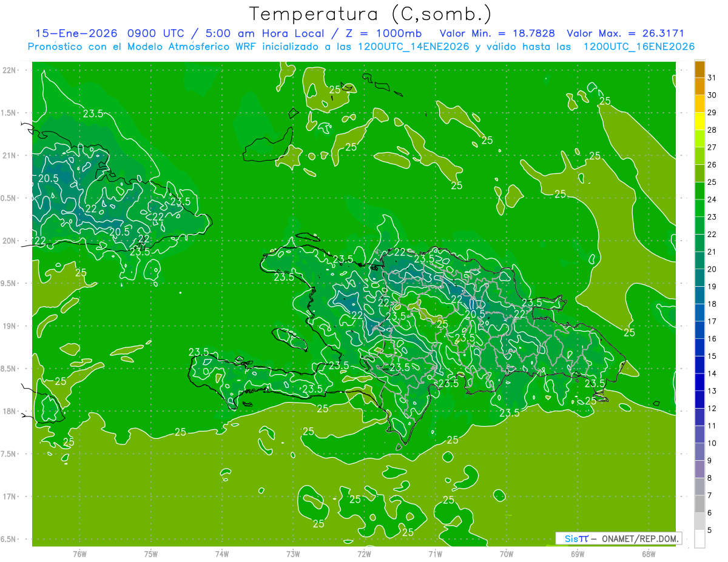
Task: Click the '74W' longitude axis label
Action: [222, 554]
